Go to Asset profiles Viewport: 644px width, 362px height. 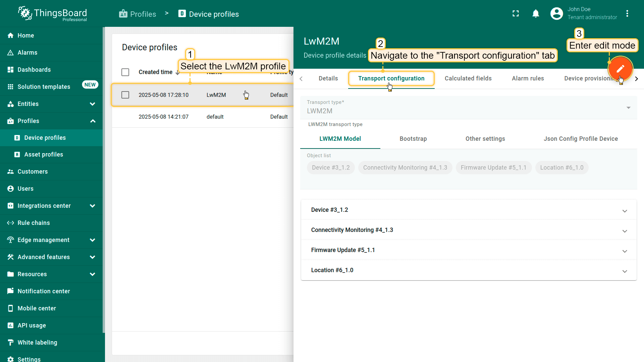tap(44, 155)
